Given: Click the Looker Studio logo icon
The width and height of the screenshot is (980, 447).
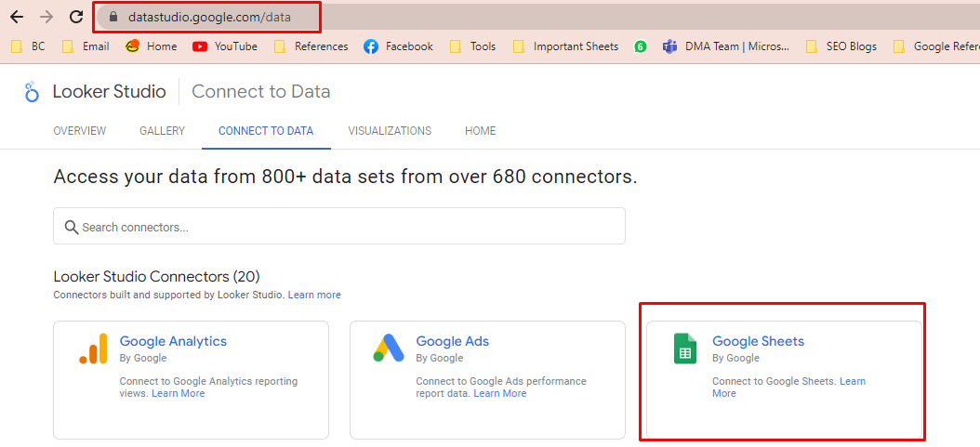Looking at the screenshot, I should [x=32, y=92].
